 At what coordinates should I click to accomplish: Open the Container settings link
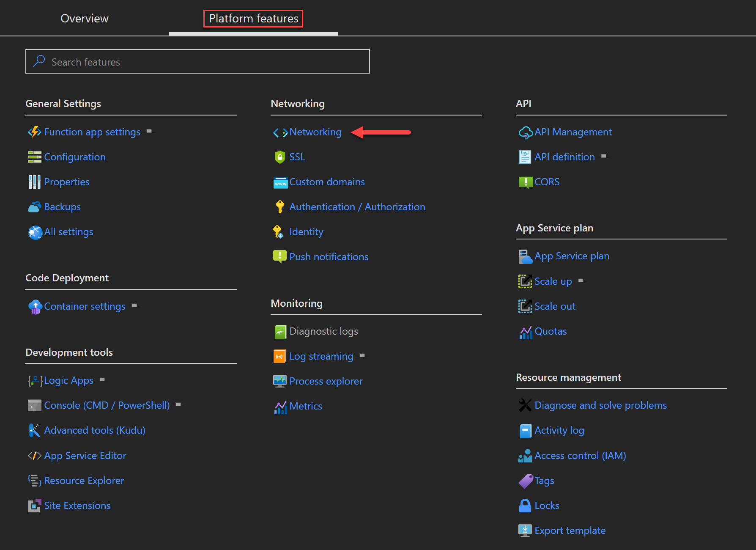pos(85,306)
